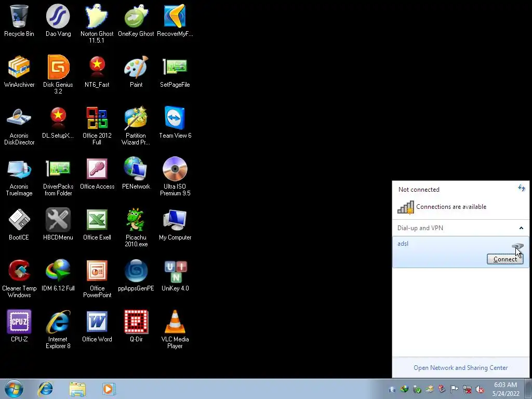The width and height of the screenshot is (532, 399).
Task: Select the Office Exell icon
Action: (x=97, y=224)
